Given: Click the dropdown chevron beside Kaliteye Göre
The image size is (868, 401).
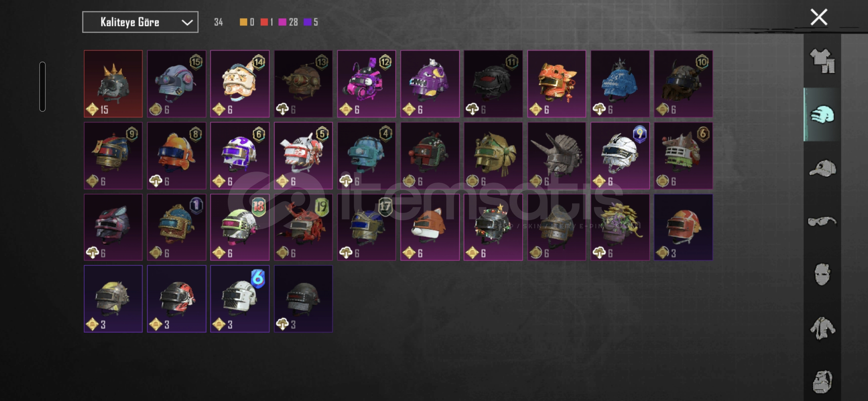Looking at the screenshot, I should (x=187, y=22).
